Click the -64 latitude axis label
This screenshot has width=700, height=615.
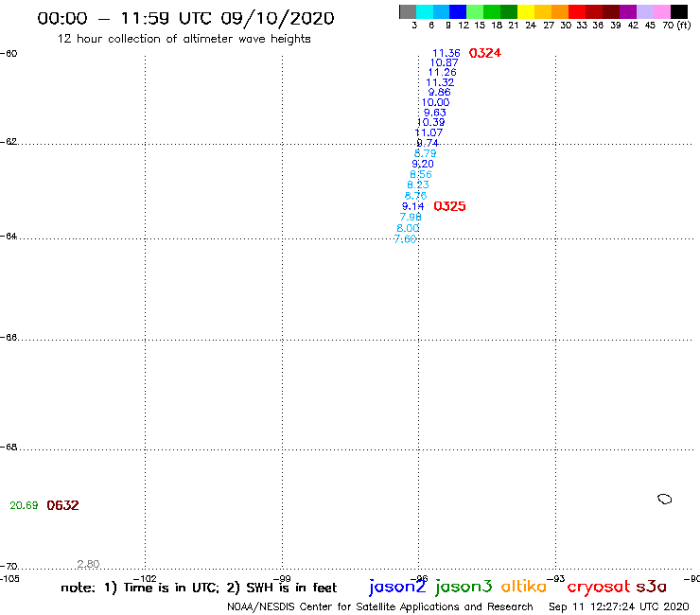pyautogui.click(x=9, y=236)
